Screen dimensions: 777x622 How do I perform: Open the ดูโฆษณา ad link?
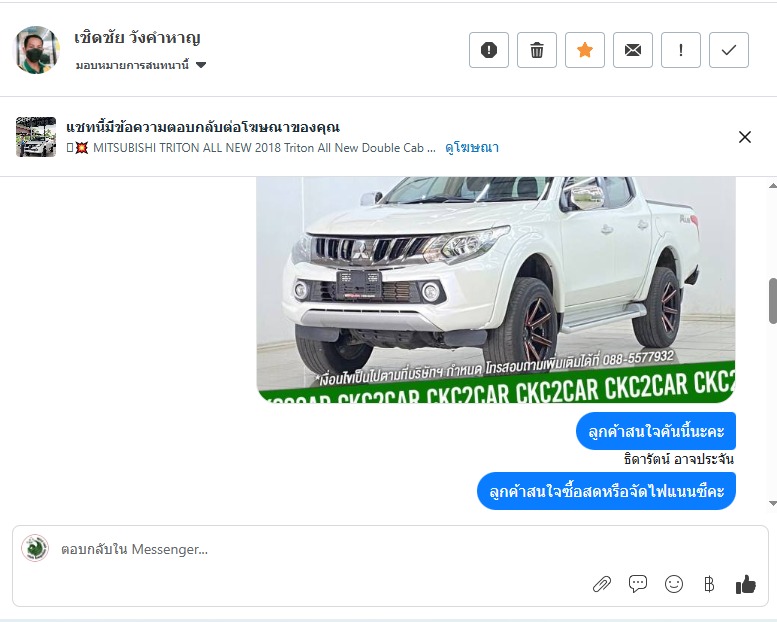click(472, 148)
